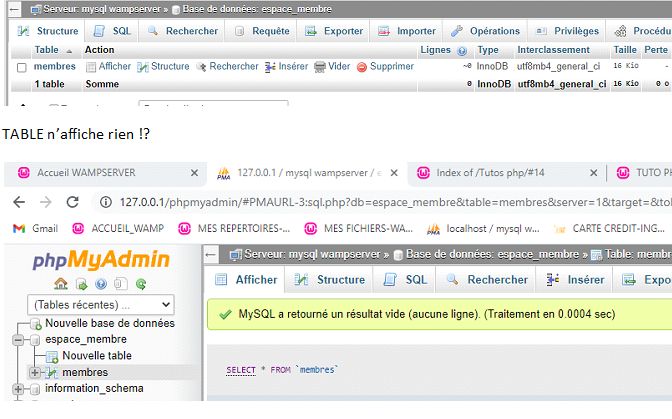Viewport: 672px width, 419px height.
Task: Open the Opérations tab
Action: click(x=485, y=31)
